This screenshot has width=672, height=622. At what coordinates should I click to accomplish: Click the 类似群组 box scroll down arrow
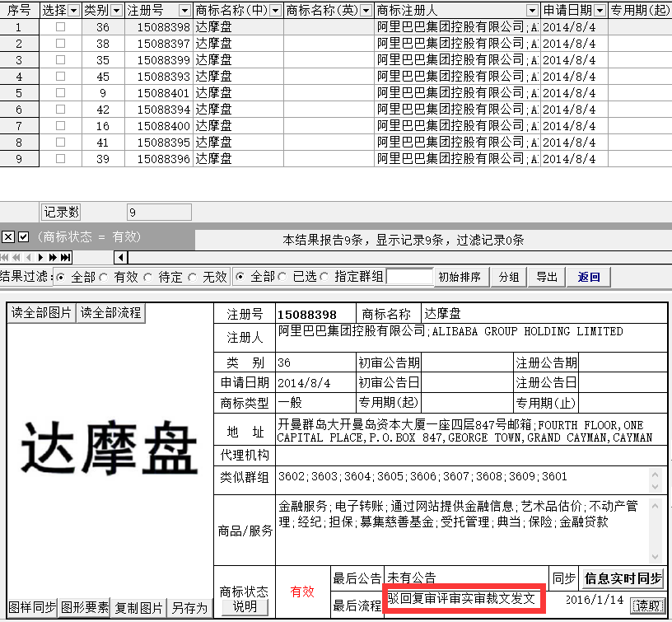pos(655,487)
